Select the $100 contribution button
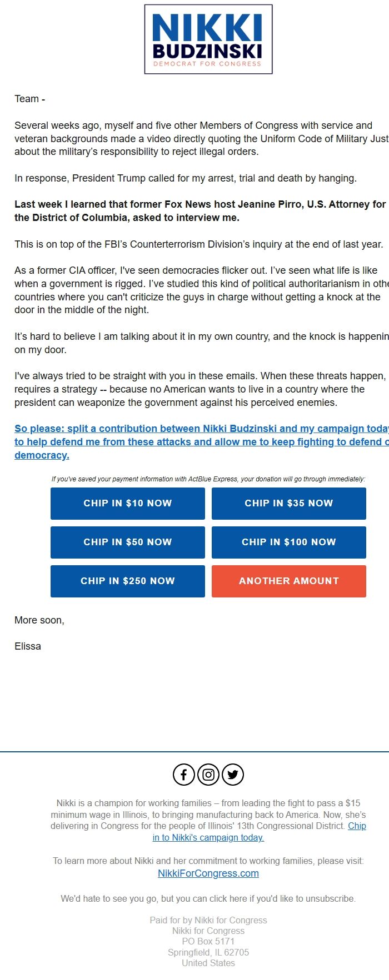Image resolution: width=389 pixels, height=980 pixels. click(x=288, y=542)
